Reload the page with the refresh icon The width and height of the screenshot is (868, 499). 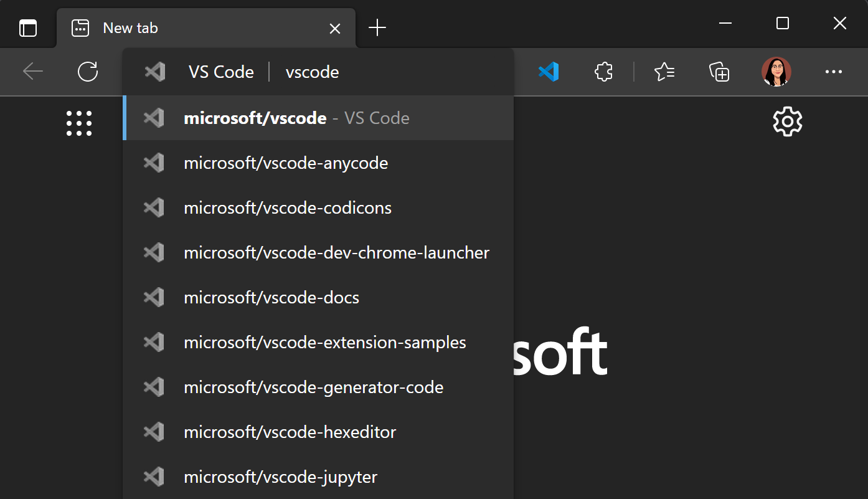[x=87, y=72]
